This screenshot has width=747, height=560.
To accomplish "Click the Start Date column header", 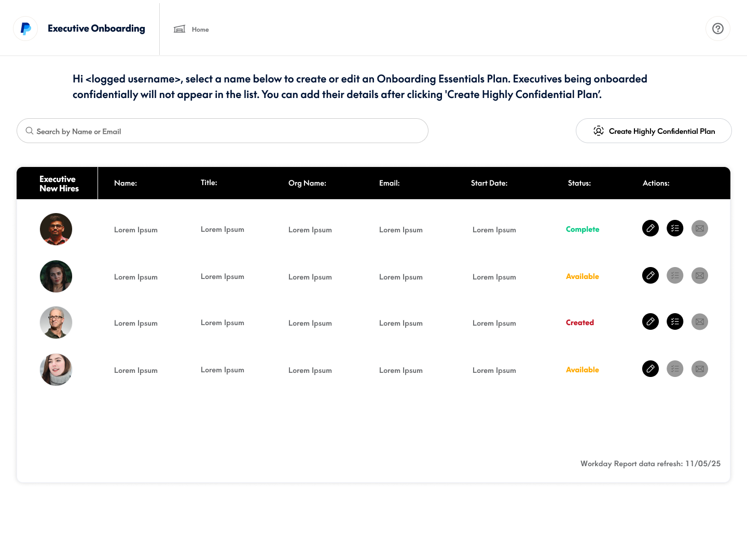I will tap(489, 183).
